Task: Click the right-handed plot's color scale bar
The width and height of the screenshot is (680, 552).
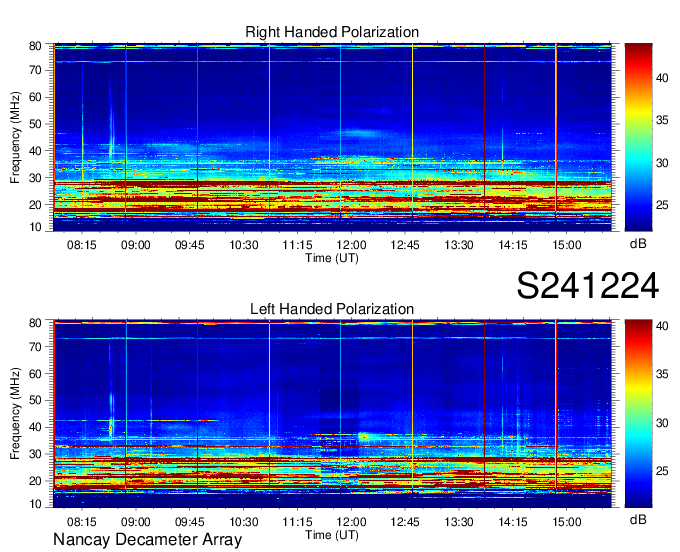Action: (638, 137)
